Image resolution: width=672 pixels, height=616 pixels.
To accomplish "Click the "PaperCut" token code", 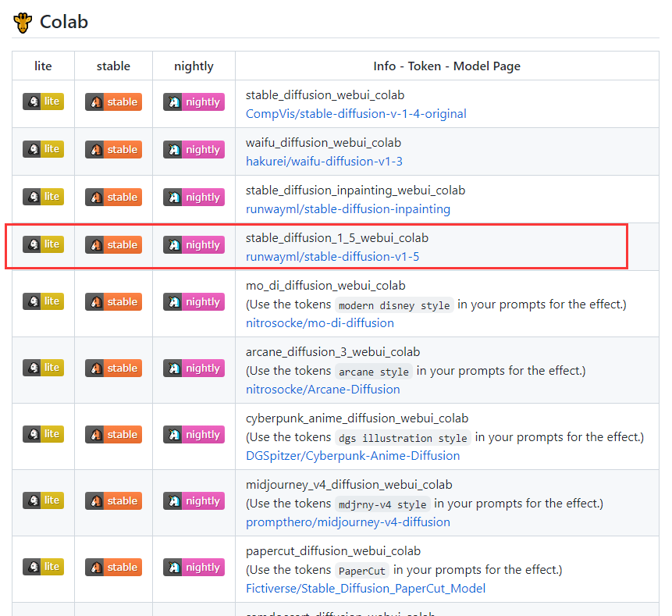I will click(362, 571).
